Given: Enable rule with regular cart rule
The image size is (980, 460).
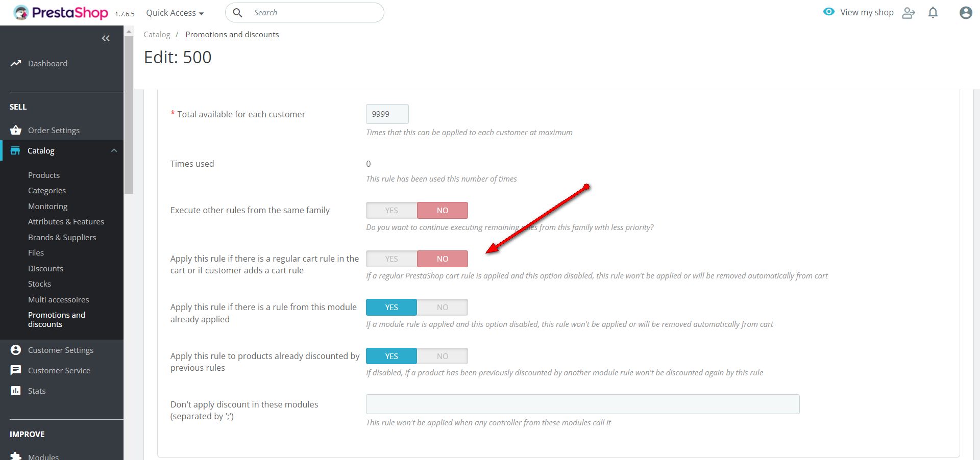Looking at the screenshot, I should pyautogui.click(x=391, y=259).
